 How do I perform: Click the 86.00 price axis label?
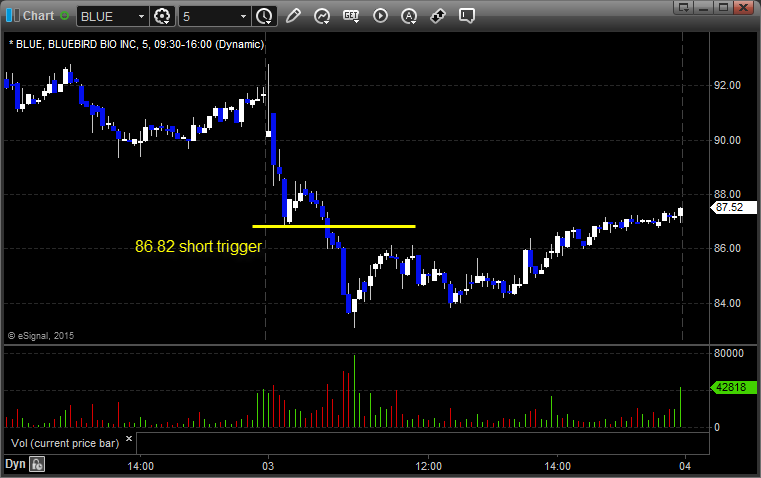727,248
